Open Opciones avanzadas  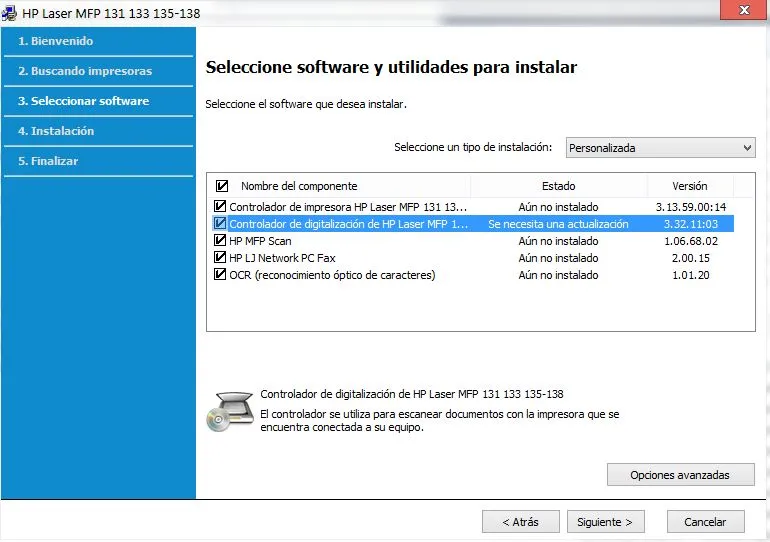pos(680,475)
